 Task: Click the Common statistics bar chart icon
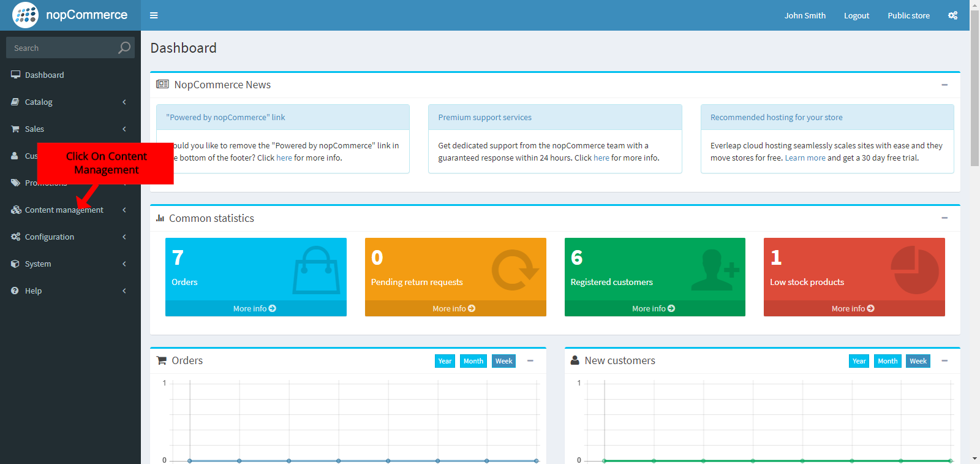(160, 218)
